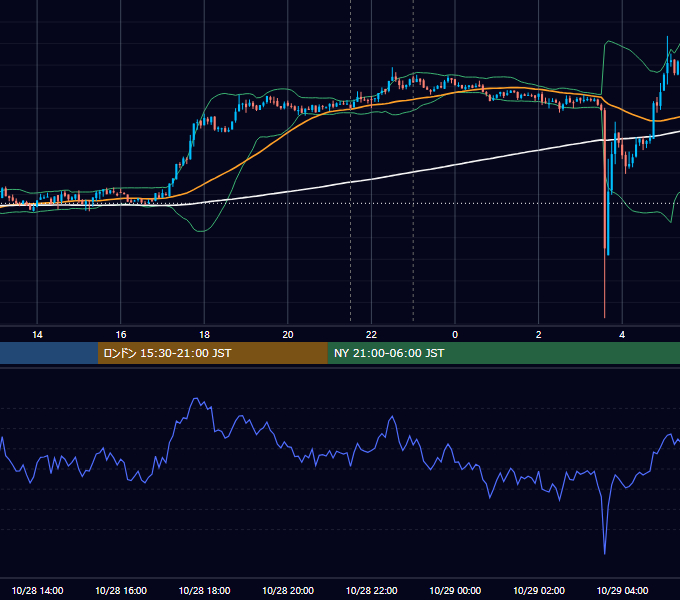Screen dimensions: 680x600
Task: Click hour label 22 on price chart axis
Action: coord(371,335)
